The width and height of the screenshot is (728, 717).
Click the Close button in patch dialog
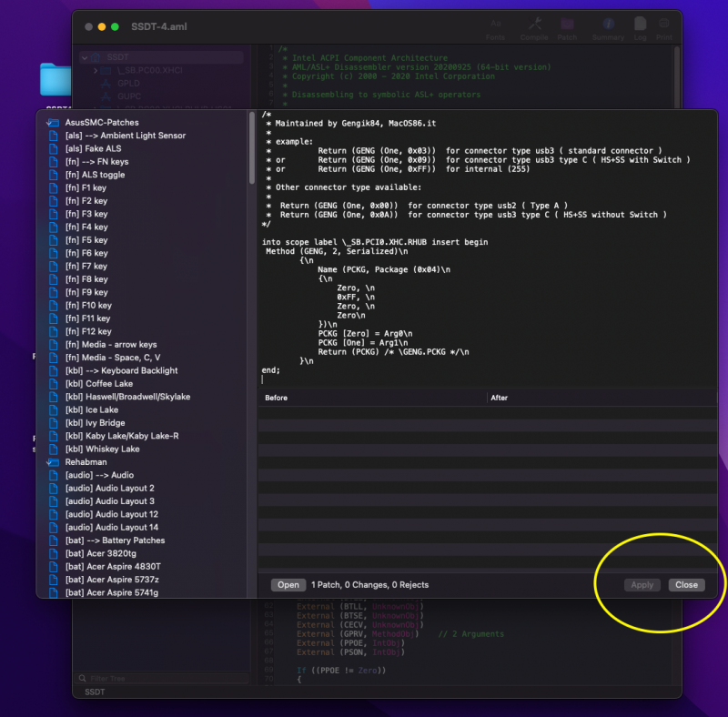coord(686,585)
